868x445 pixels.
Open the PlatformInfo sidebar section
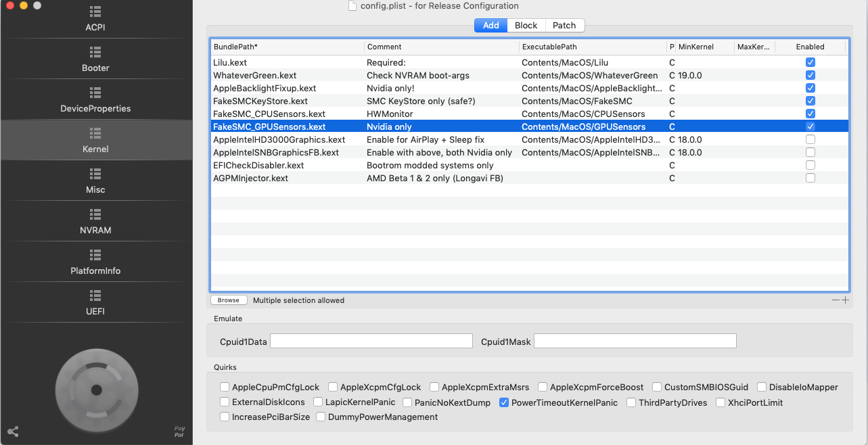click(95, 262)
